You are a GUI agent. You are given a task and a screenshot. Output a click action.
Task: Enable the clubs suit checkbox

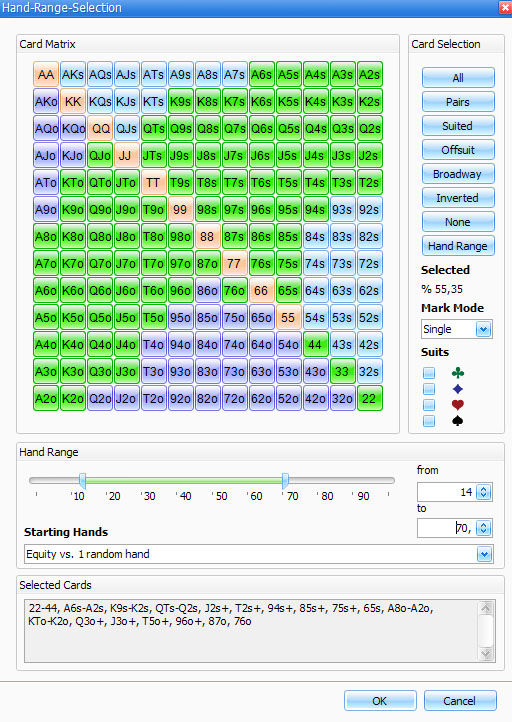coord(429,373)
